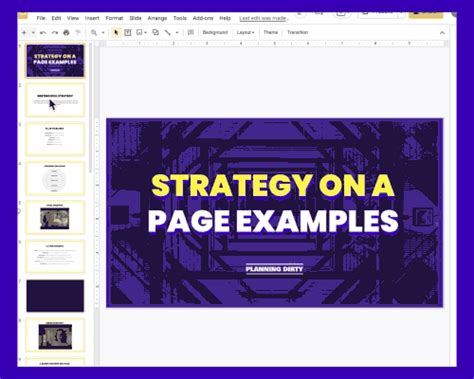
Task: Open the Insert image dropdown arrow
Action: (x=146, y=33)
